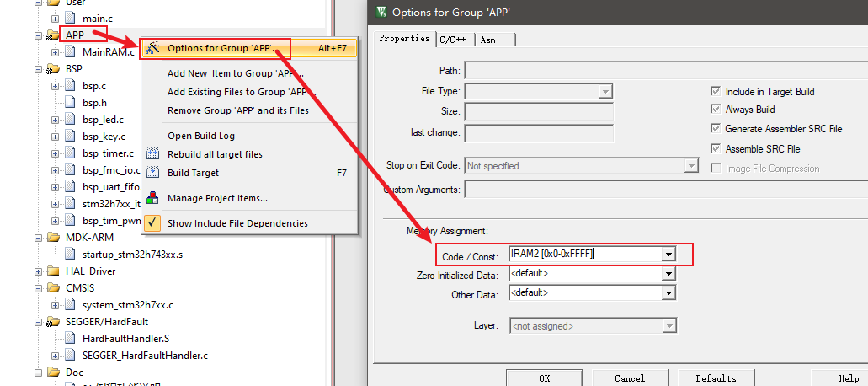Screen dimensions: 868x386
Task: Click the Options for Group 'APP' wand icon
Action: click(152, 48)
